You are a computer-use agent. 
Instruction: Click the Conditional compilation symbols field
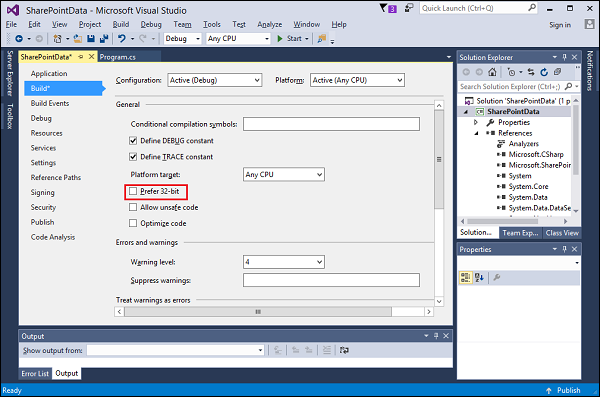331,124
